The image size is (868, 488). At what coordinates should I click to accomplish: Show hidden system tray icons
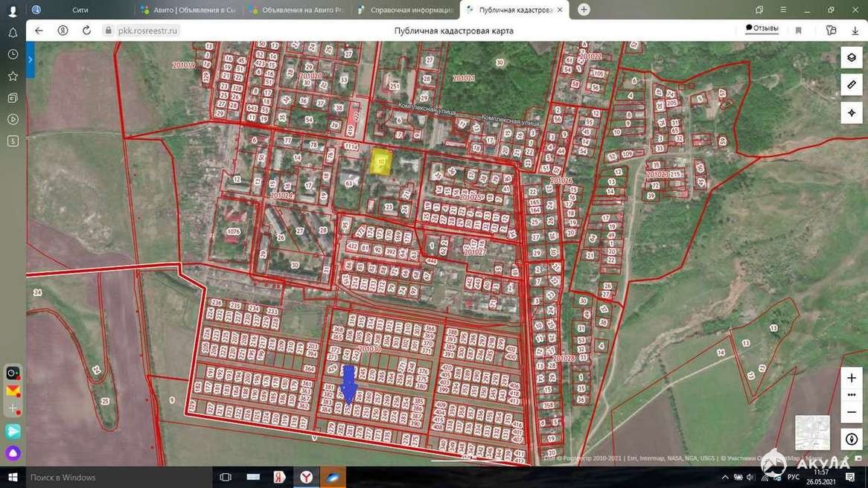(x=726, y=477)
